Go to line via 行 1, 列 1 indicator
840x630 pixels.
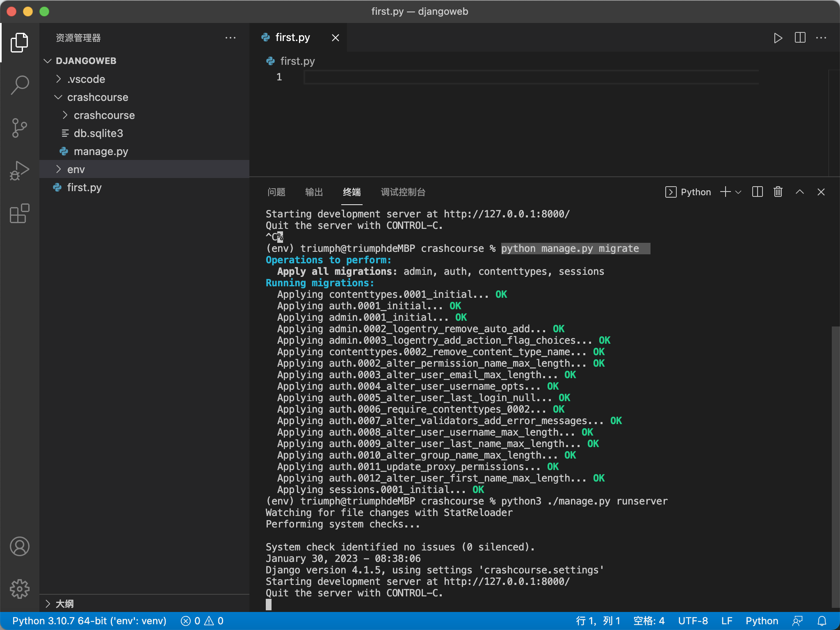598,621
